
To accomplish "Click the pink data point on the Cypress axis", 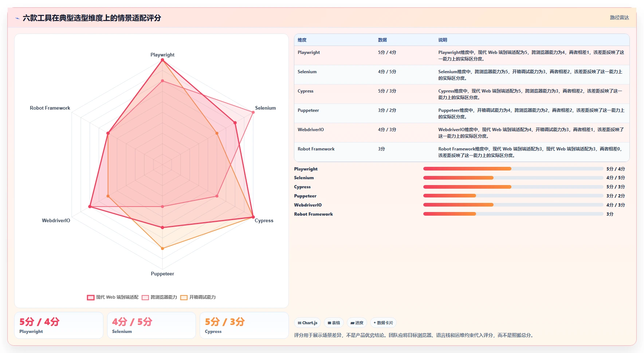I will (x=217, y=196).
